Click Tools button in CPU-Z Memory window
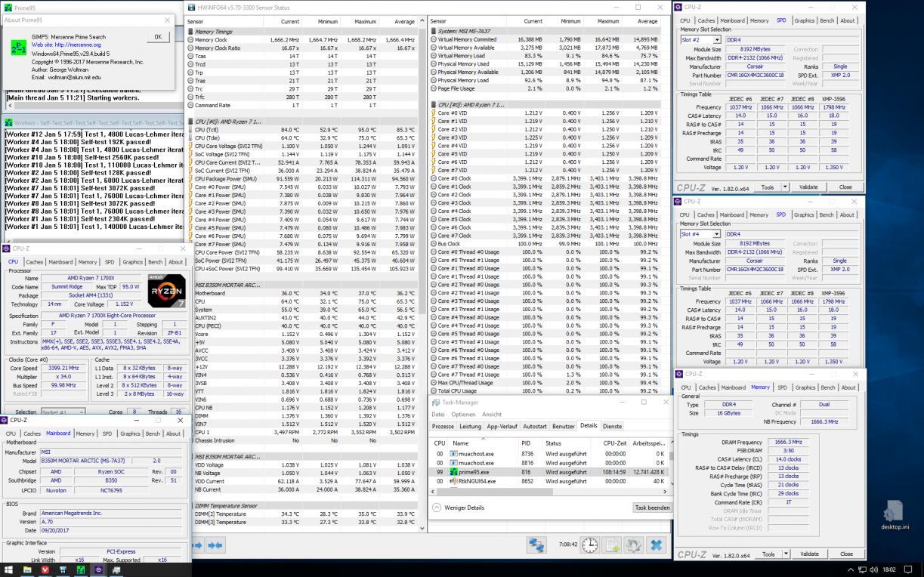924x577 pixels. pyautogui.click(x=768, y=554)
